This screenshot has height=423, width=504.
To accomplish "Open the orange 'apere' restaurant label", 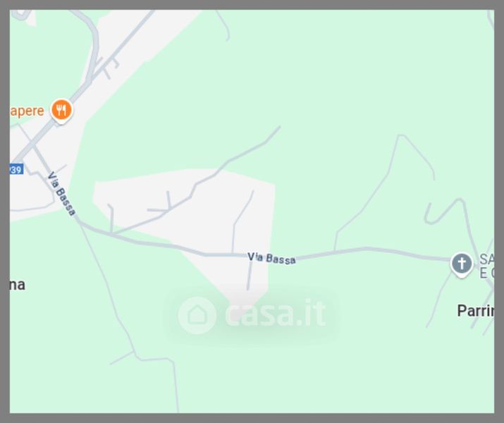I will 27,111.
